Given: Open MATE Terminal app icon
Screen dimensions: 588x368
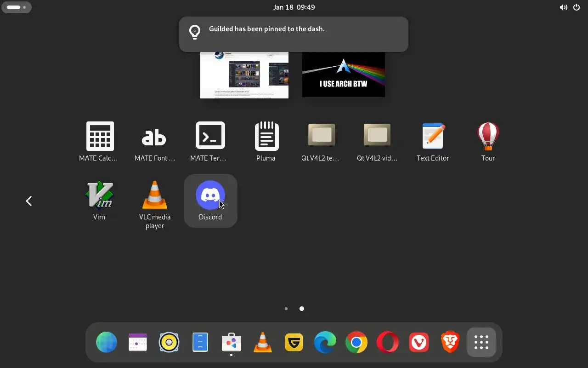Looking at the screenshot, I should 210,142.
